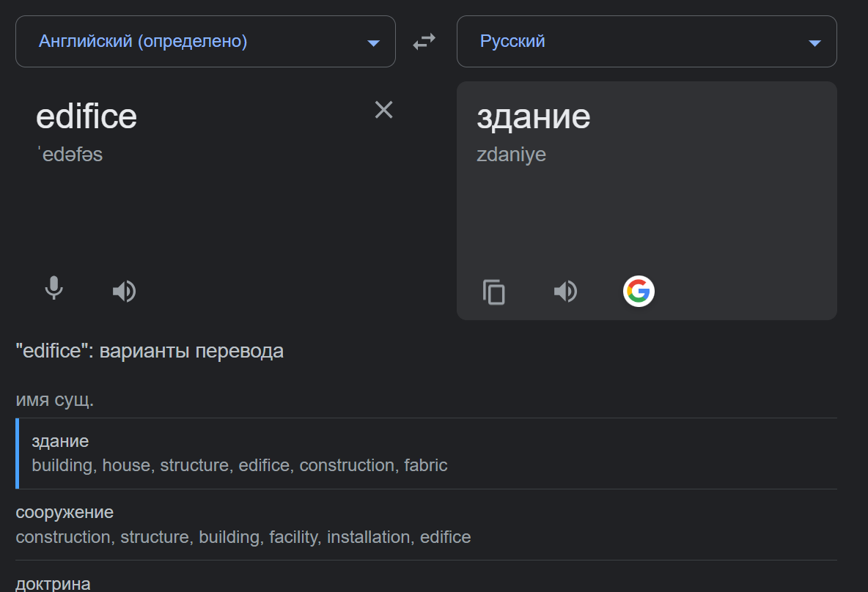The image size is (868, 592).
Task: Listen to pronunciation of source word edifice
Action: 124,291
